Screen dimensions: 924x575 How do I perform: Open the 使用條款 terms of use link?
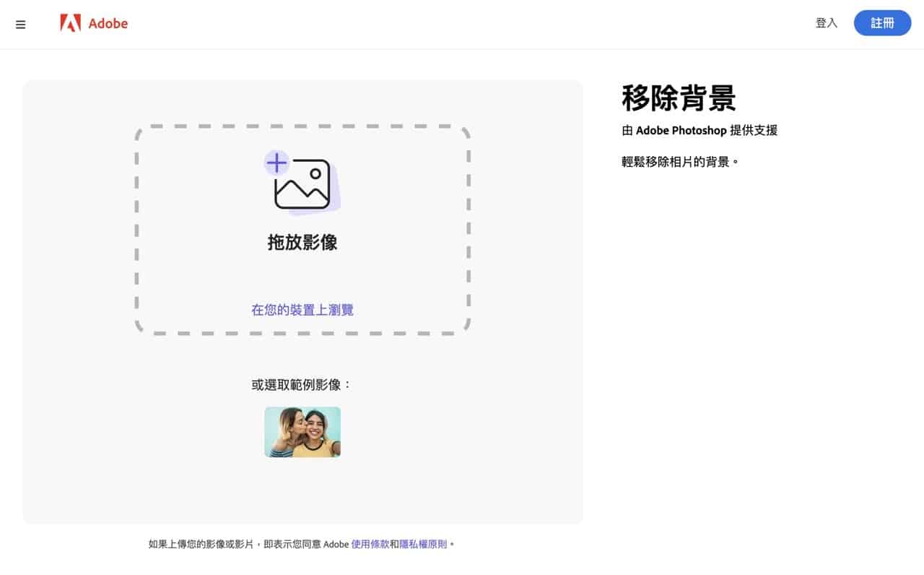(370, 544)
